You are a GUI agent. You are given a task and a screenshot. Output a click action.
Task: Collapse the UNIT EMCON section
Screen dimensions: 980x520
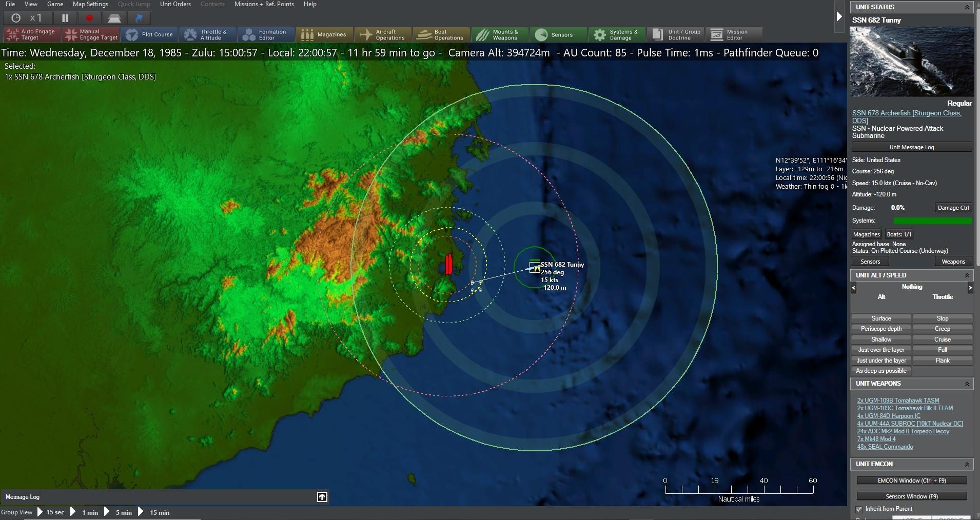pos(967,464)
